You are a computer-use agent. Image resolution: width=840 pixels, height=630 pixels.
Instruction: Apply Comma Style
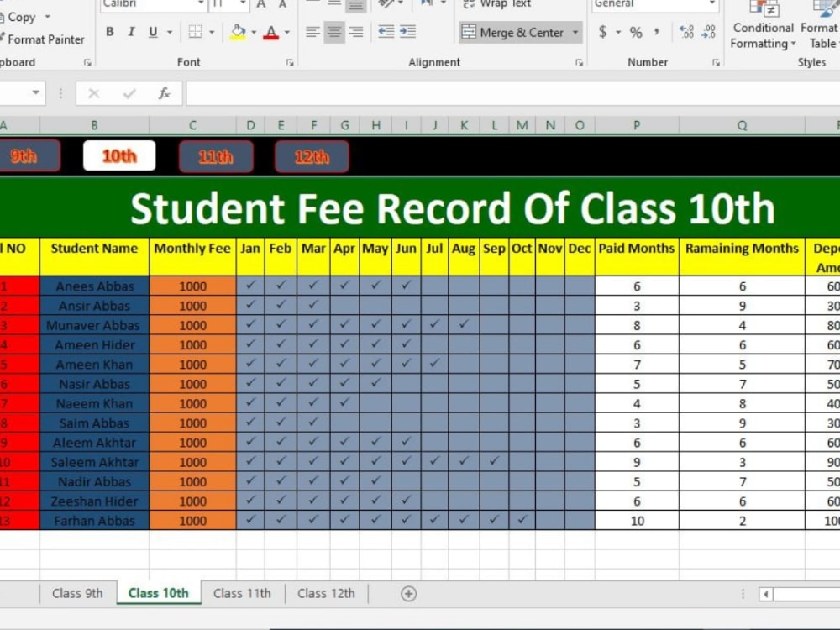(656, 32)
